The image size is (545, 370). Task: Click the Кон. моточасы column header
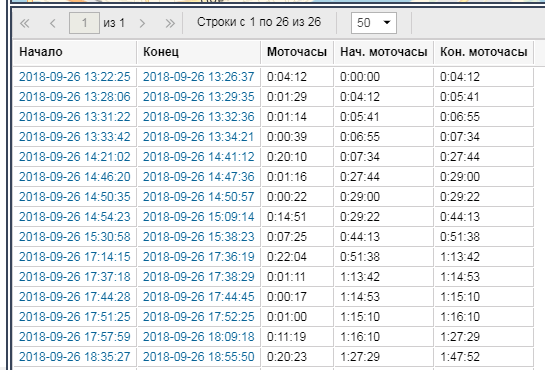click(484, 52)
